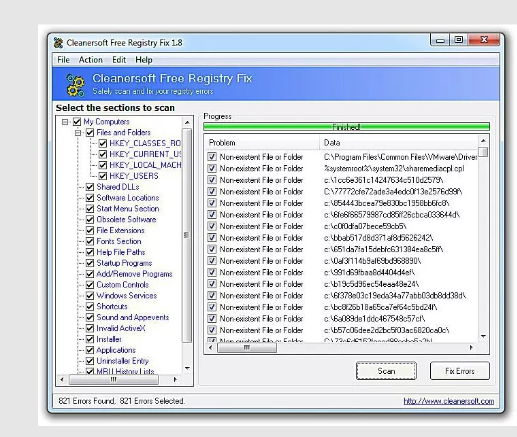Click the Cleanersoft gears logo in banner
The image size is (517, 437).
[75, 85]
